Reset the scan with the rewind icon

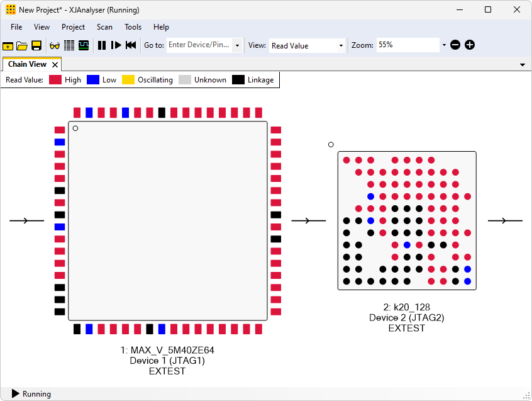coord(131,45)
